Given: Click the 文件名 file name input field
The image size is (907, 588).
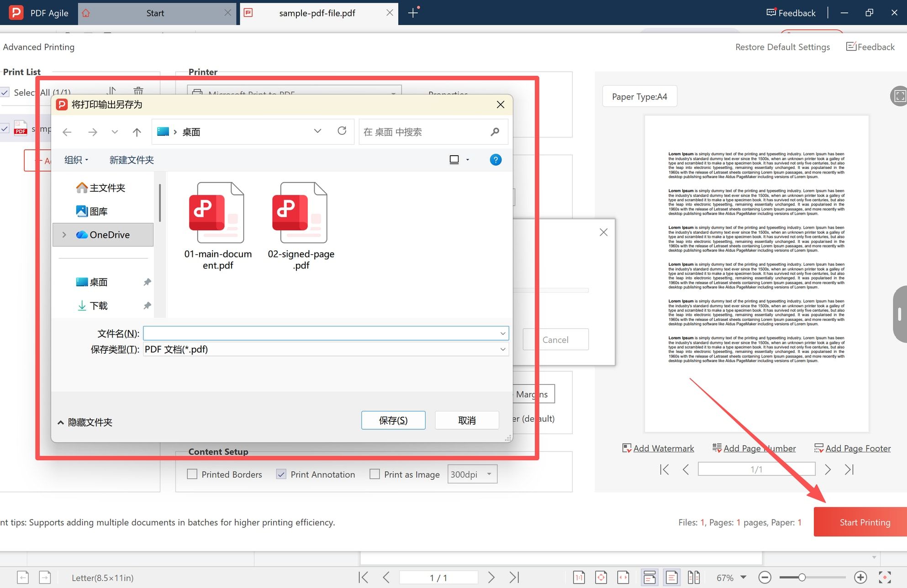Looking at the screenshot, I should 326,333.
